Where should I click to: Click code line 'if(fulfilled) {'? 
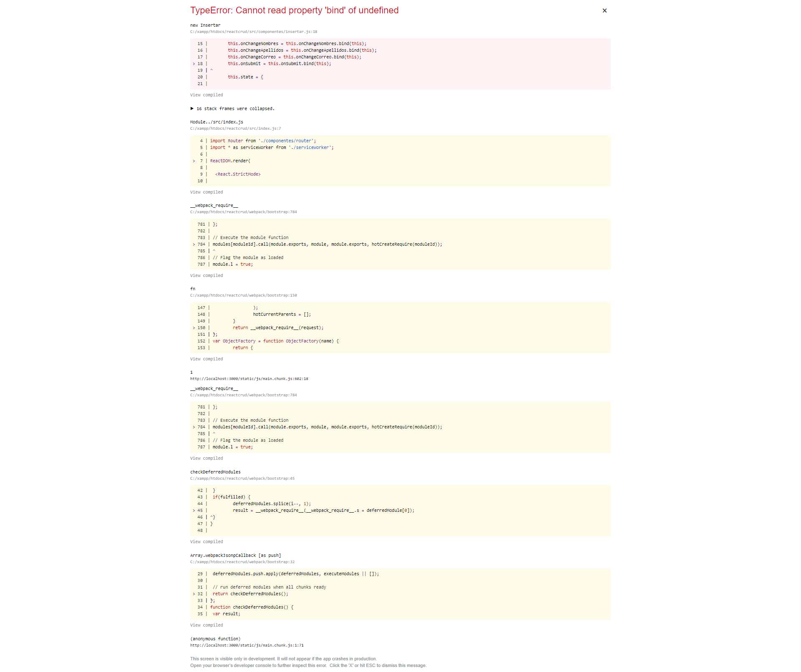[x=232, y=497]
